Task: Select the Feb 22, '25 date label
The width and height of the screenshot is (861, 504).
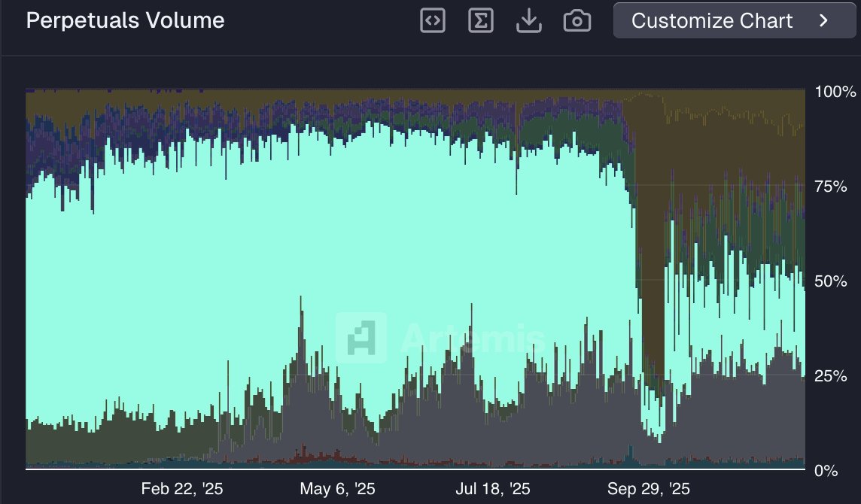Action: pos(182,489)
